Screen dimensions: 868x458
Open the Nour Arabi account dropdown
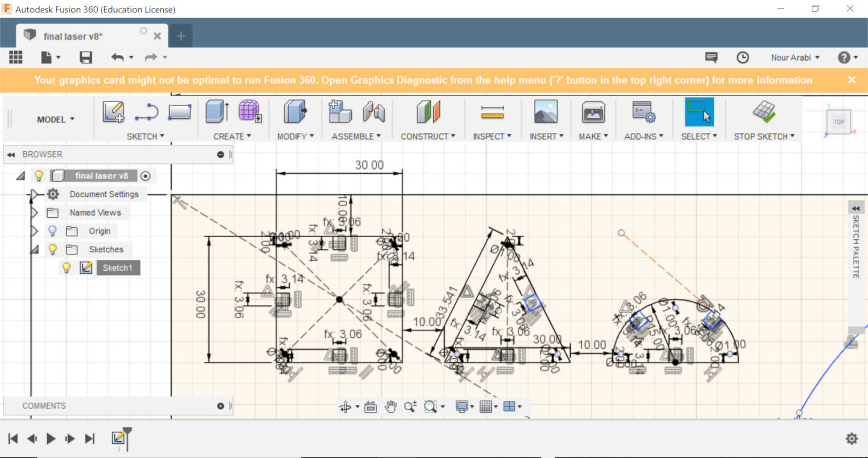pos(795,58)
